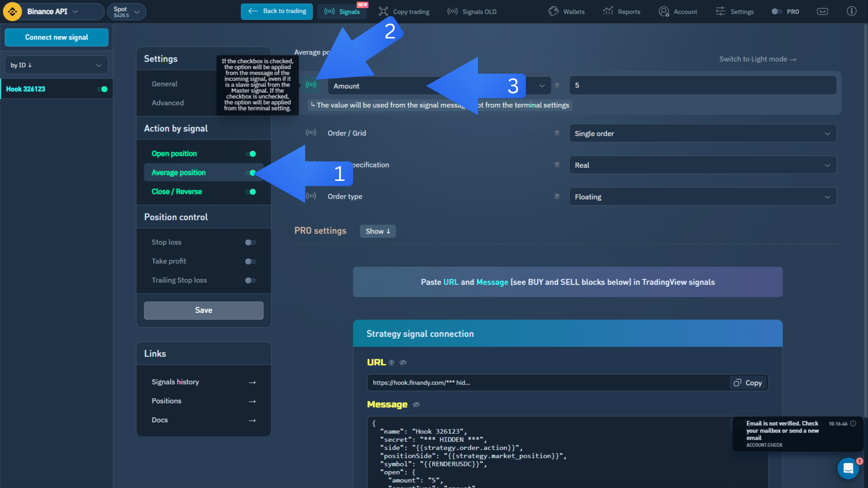
Task: Open the Single order dropdown
Action: (702, 133)
